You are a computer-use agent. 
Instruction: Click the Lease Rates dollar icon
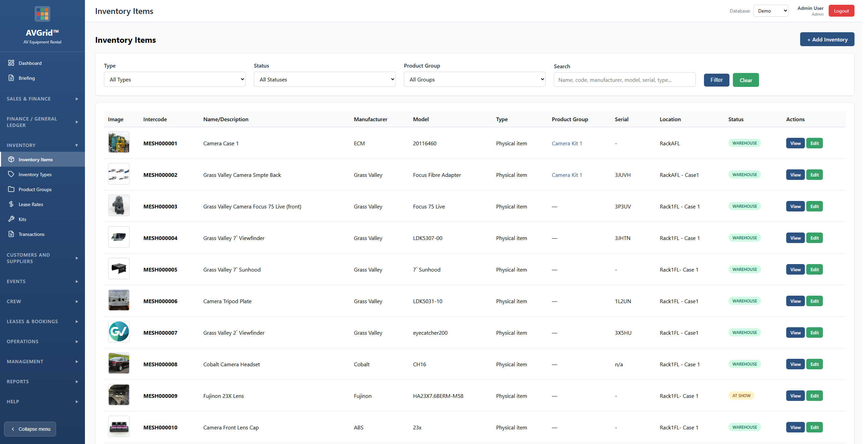[11, 204]
